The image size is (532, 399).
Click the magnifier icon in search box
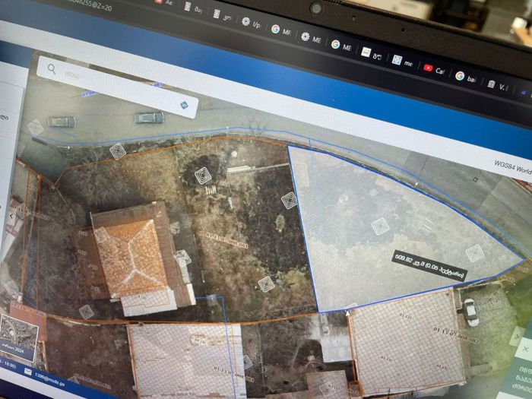click(x=52, y=69)
